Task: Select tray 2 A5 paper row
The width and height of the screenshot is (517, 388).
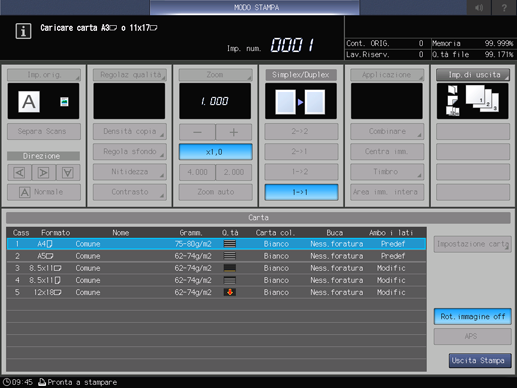Action: pyautogui.click(x=216, y=256)
